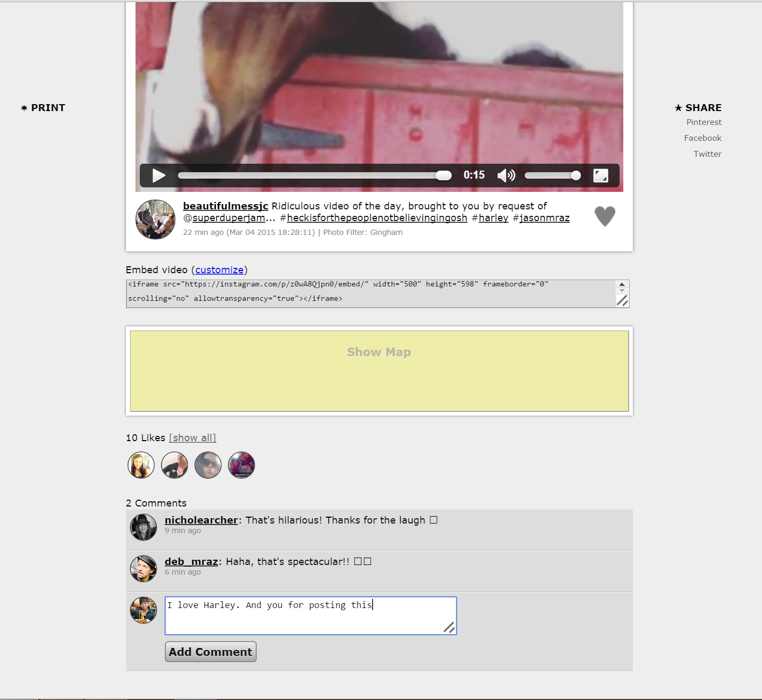Adjust the video volume slider

tap(552, 175)
